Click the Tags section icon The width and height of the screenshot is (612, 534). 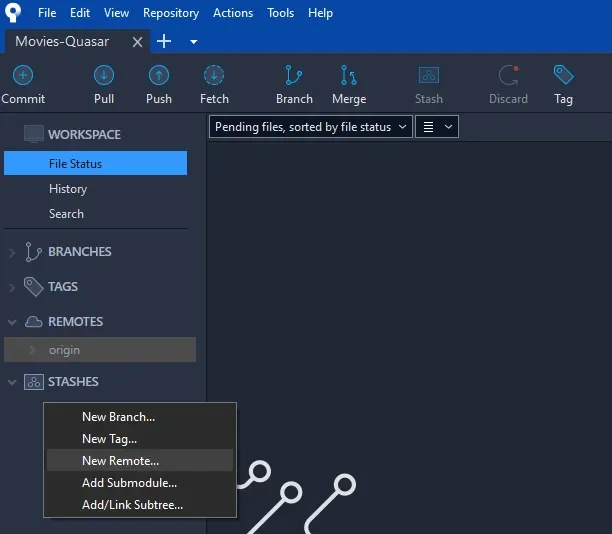[x=33, y=287]
